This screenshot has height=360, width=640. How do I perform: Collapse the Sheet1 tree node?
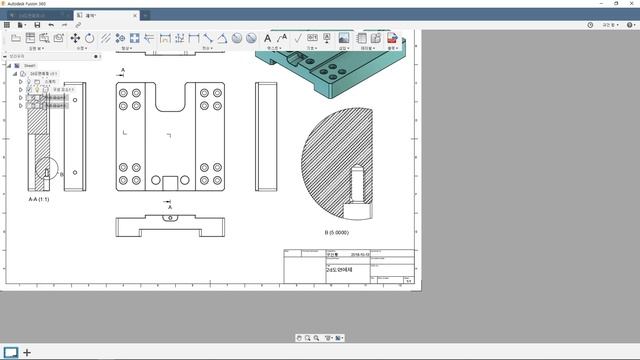click(9, 65)
